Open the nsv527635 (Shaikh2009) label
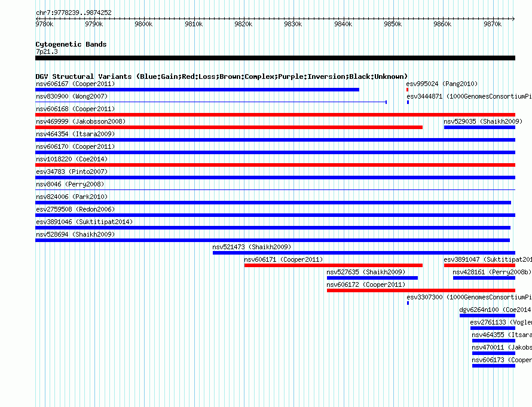 click(x=366, y=272)
